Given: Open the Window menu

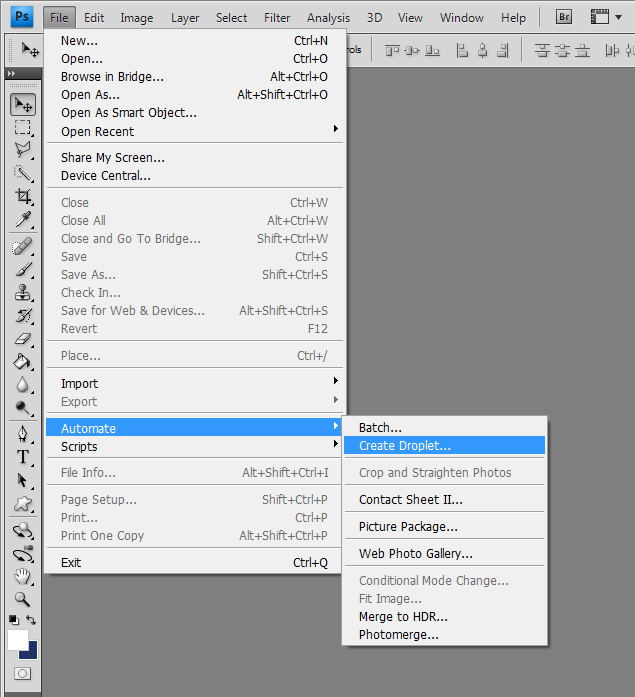Looking at the screenshot, I should tap(462, 18).
